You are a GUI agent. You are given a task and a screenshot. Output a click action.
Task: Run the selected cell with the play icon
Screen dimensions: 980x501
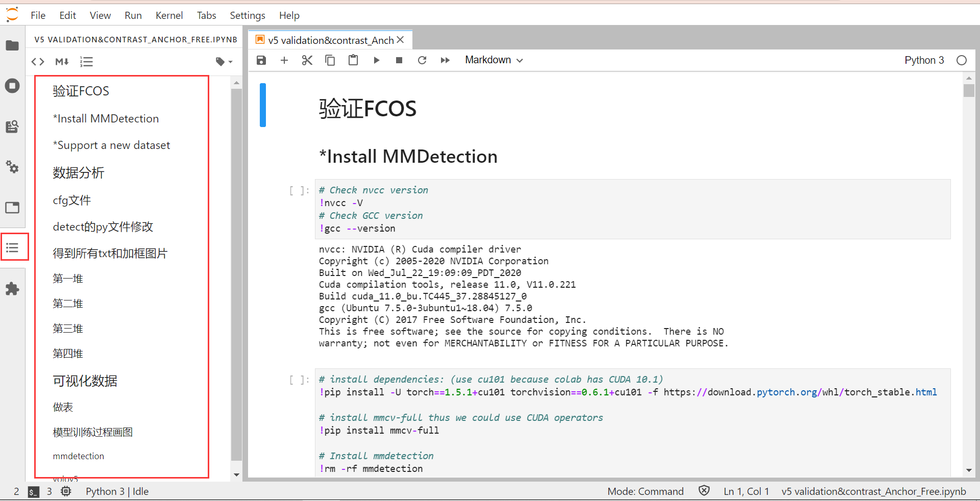[x=376, y=60]
